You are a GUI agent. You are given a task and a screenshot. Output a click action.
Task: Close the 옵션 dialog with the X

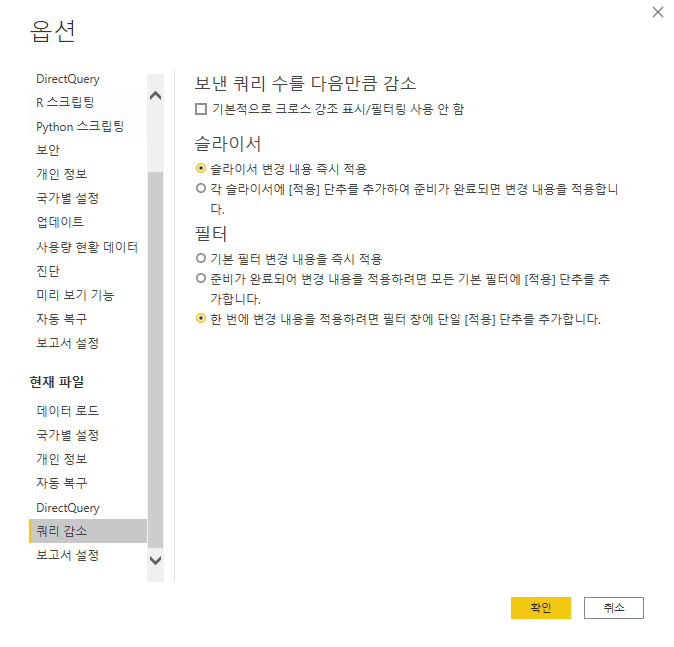tap(657, 12)
